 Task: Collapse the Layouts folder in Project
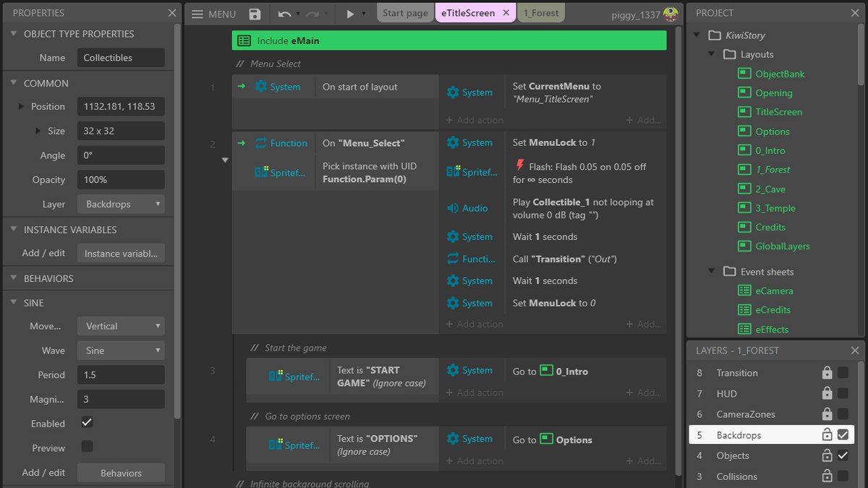click(711, 54)
